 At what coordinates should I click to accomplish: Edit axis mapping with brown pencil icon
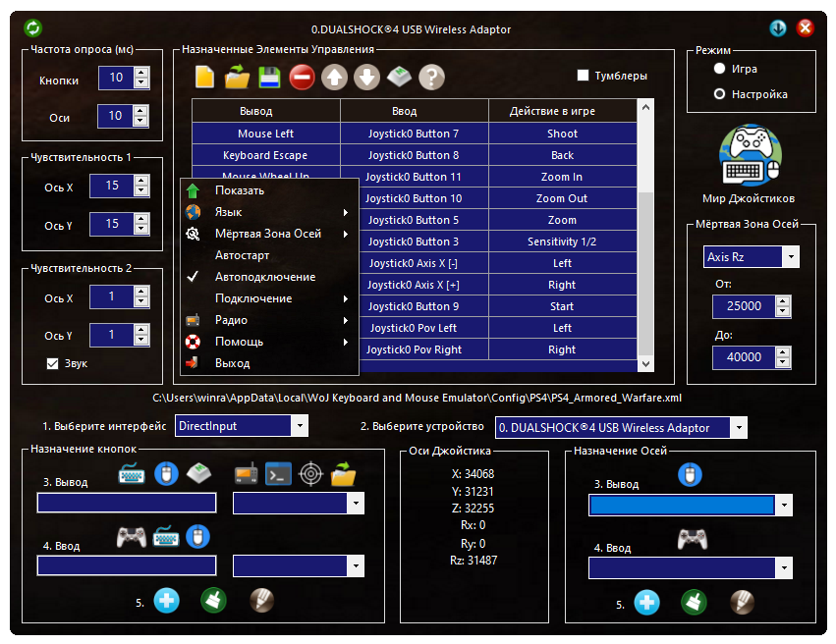pyautogui.click(x=742, y=603)
